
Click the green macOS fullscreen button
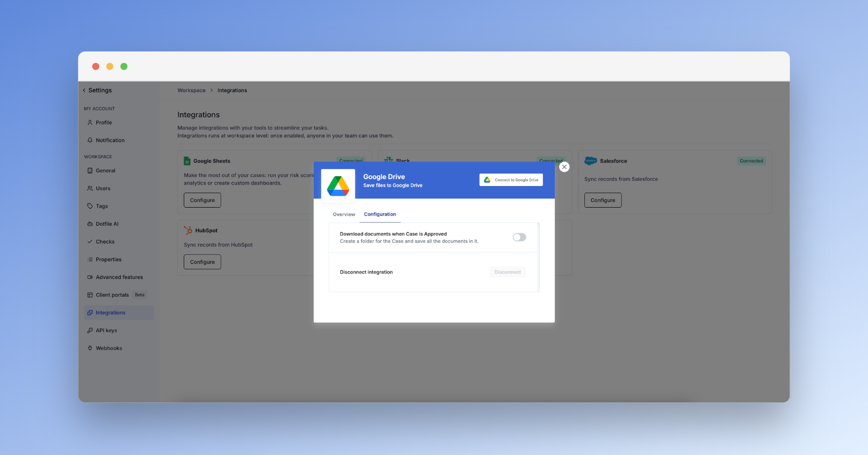[x=124, y=67]
